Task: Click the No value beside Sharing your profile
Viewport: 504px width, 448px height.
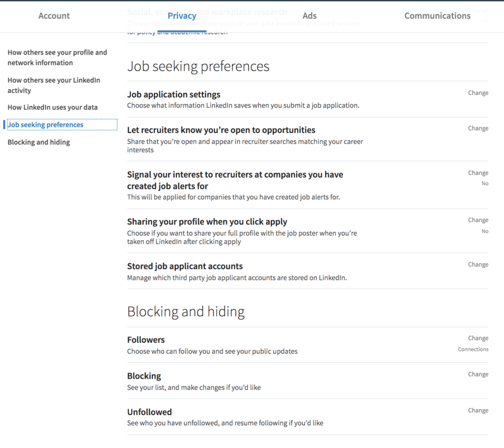Action: pyautogui.click(x=485, y=230)
